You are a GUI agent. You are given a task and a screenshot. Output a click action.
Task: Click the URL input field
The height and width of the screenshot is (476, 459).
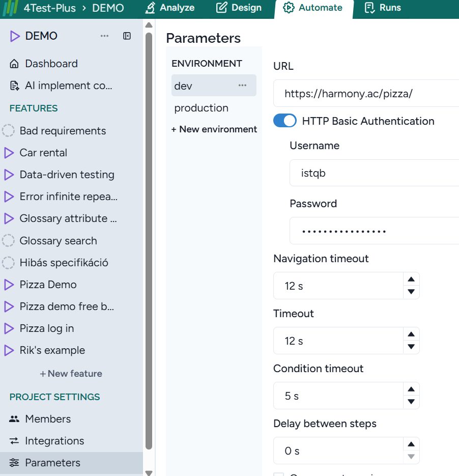click(366, 93)
